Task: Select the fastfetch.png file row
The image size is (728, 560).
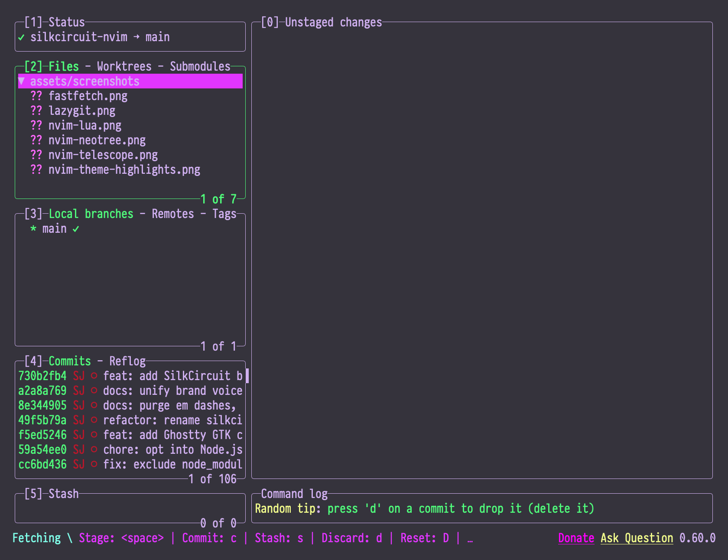Action: (x=130, y=96)
